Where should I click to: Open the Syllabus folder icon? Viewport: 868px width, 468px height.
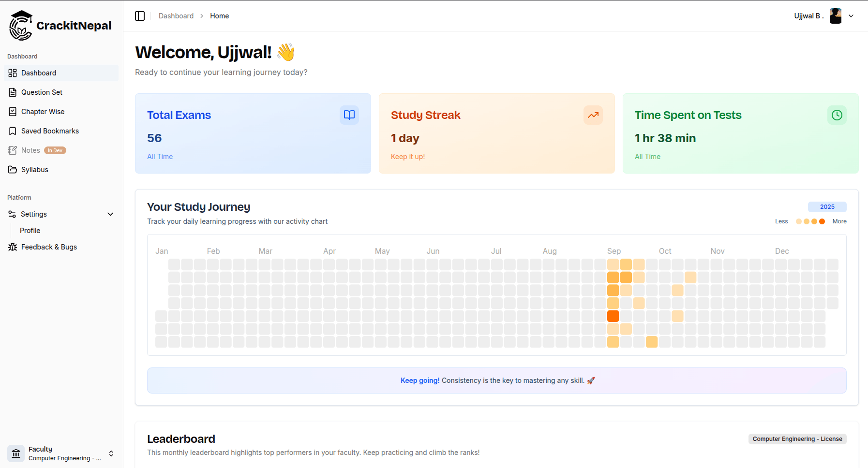[x=12, y=170]
